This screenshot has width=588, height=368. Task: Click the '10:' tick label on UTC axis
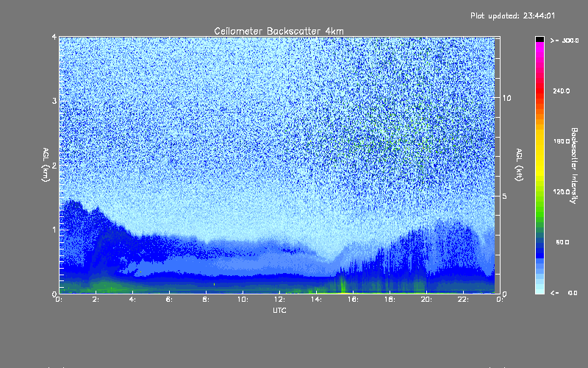point(243,300)
